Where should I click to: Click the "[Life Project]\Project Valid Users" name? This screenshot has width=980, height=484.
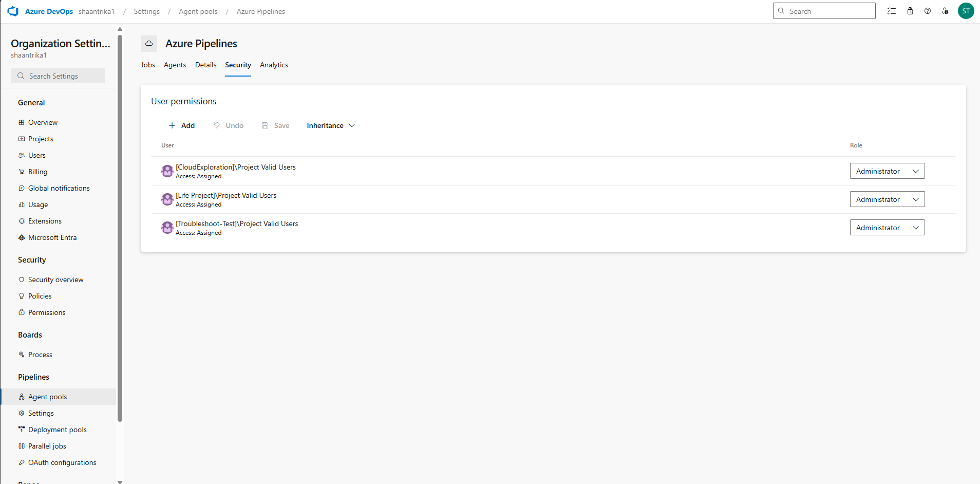pos(226,195)
